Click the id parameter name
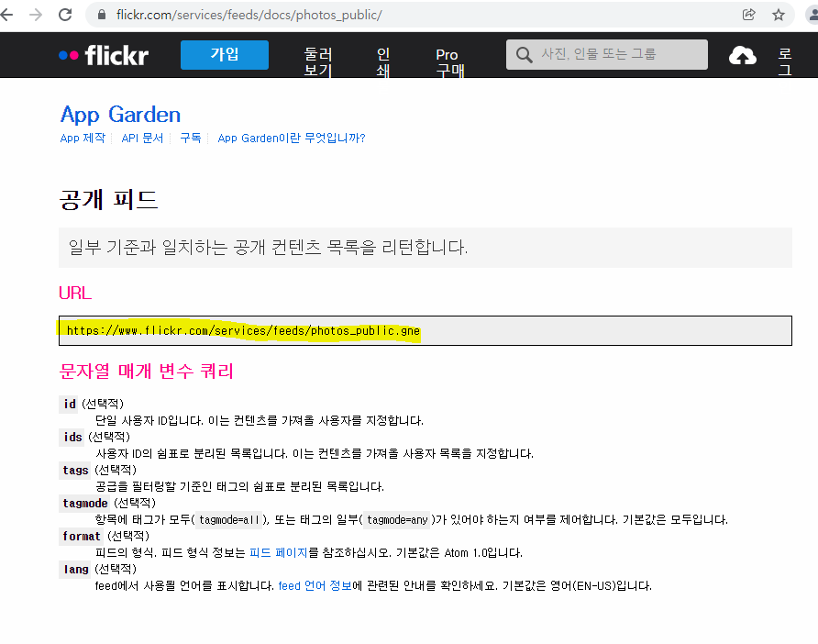818x644 pixels. point(70,404)
